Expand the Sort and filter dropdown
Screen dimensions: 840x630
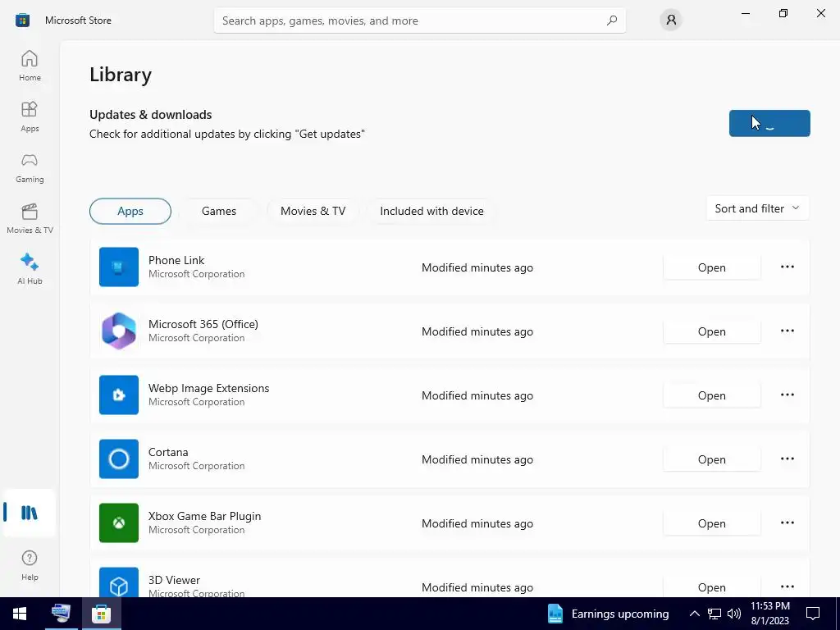pos(757,208)
